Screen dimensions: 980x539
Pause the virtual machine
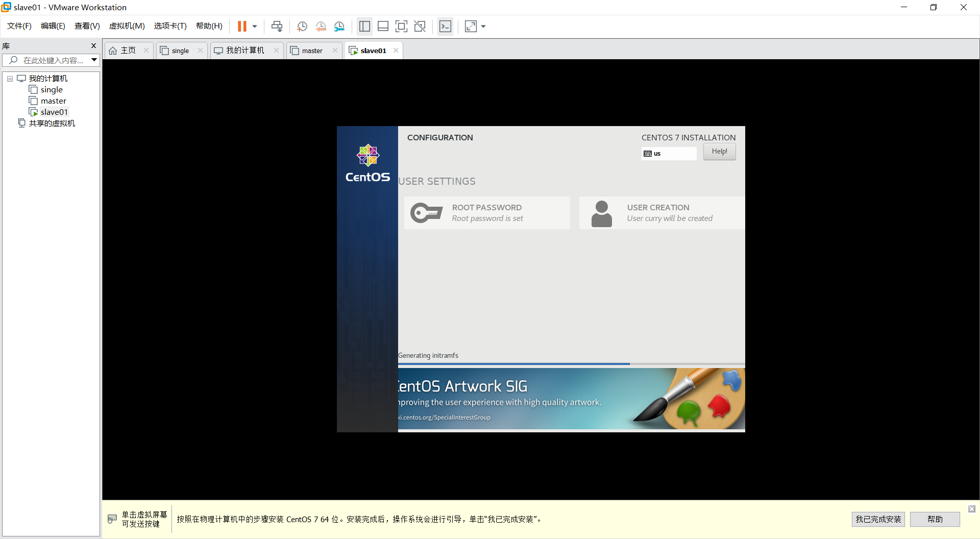coord(242,27)
